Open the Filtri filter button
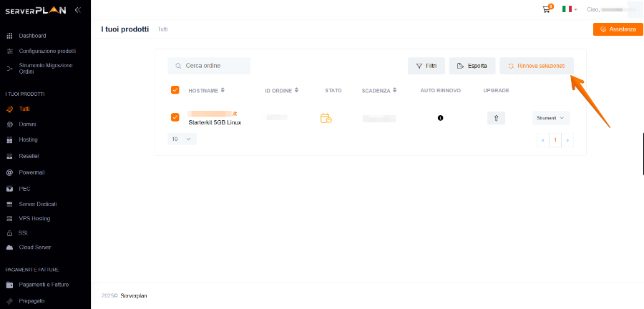Viewport: 644px width, 309px height. [426, 66]
